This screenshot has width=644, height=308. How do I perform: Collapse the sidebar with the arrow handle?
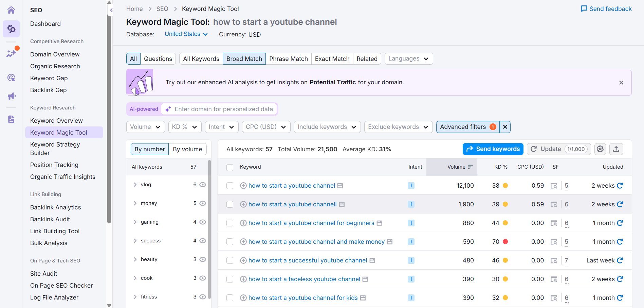[x=111, y=10]
